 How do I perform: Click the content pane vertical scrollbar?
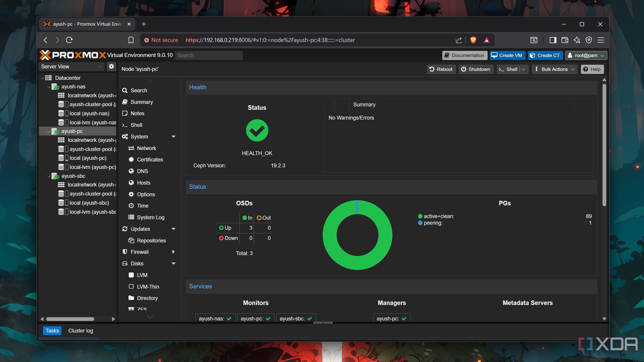[x=604, y=145]
